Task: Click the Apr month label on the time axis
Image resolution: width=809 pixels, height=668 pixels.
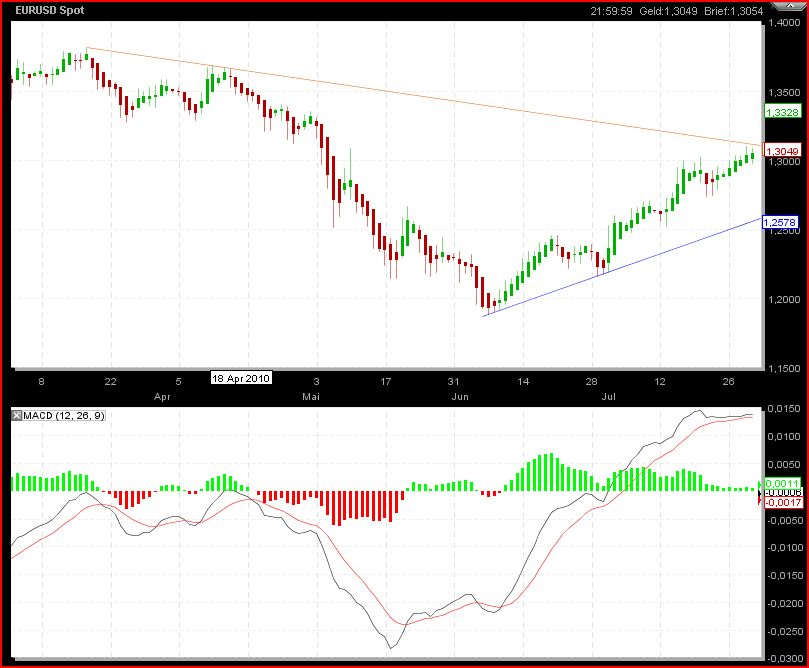Action: [163, 396]
